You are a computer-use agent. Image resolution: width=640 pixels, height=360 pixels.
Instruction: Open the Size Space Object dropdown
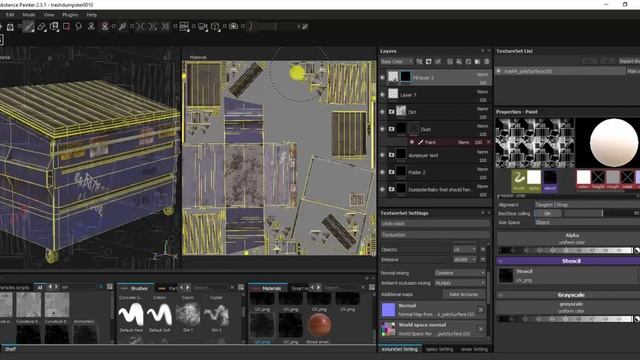(x=587, y=222)
